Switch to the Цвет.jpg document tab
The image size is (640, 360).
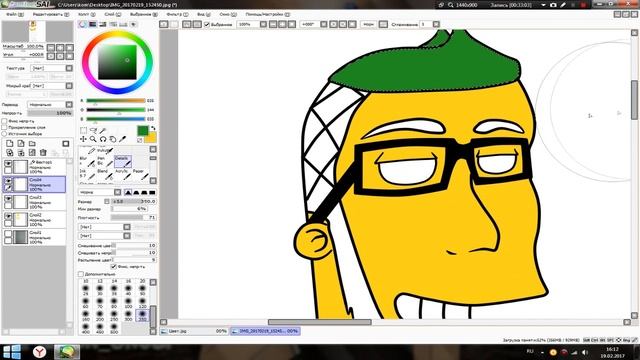194,331
